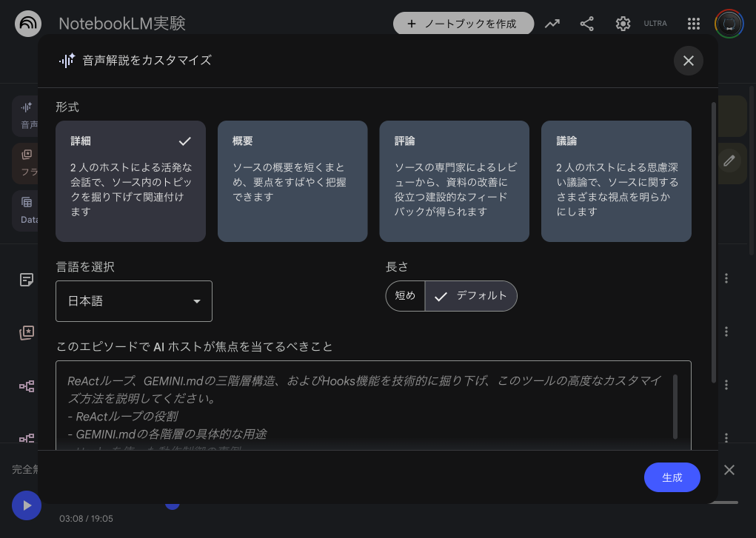Open the 日本語 language dropdown

point(133,301)
